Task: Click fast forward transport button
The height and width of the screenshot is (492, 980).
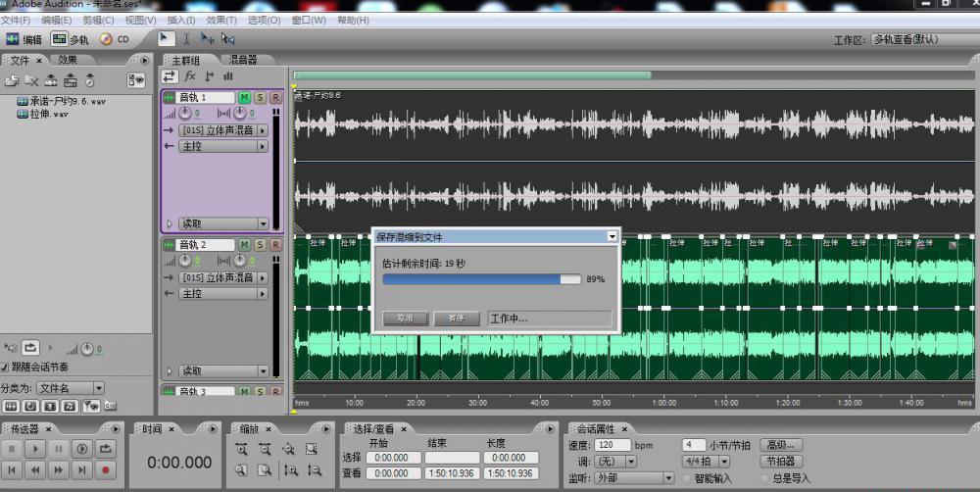Action: [59, 469]
